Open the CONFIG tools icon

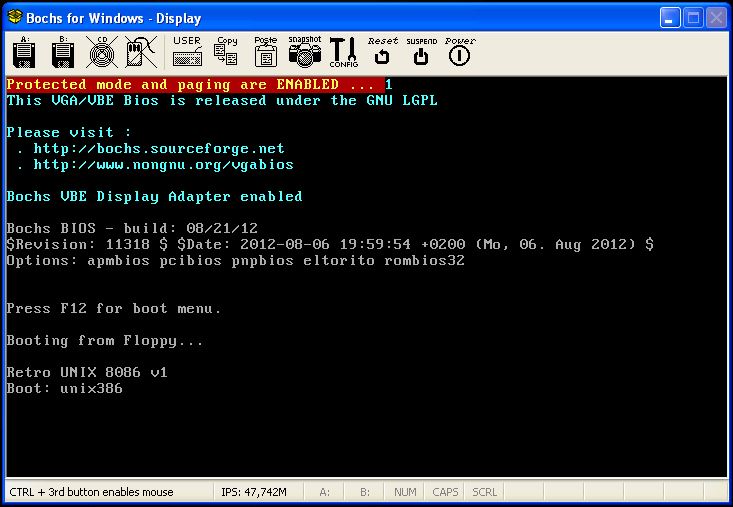(344, 52)
